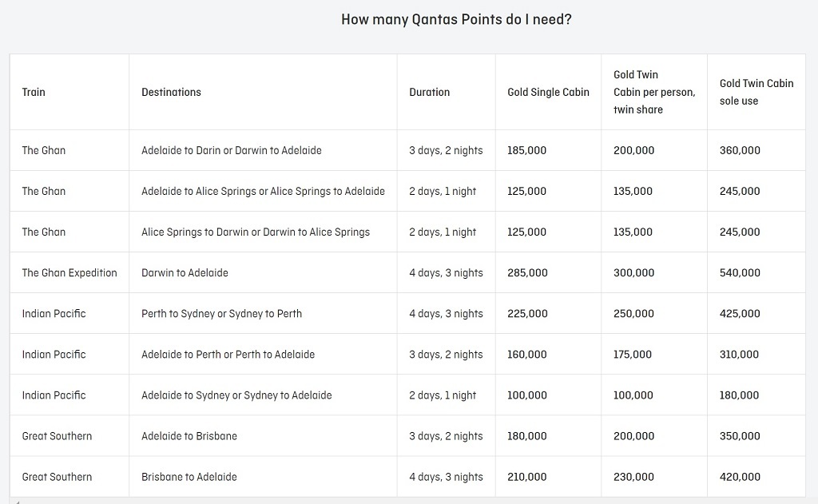Click '180,000' in the Adelaide to Sydney row
This screenshot has width=818, height=504.
(x=739, y=395)
